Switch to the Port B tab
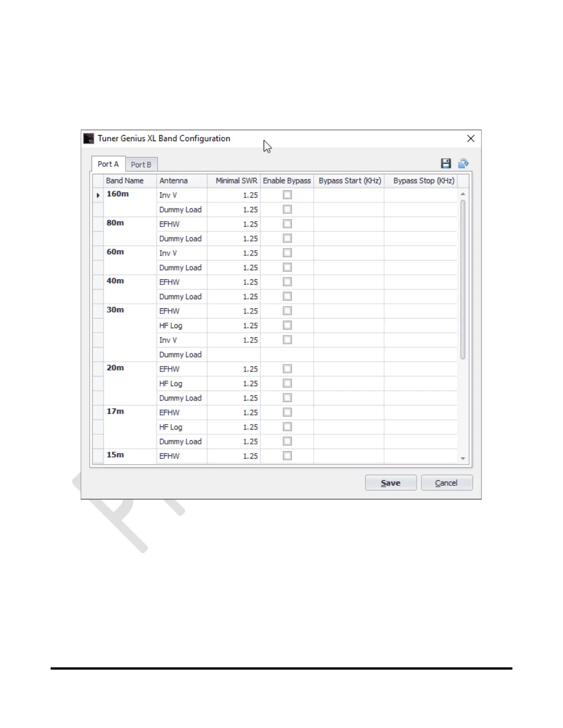The height and width of the screenshot is (728, 563). [141, 165]
